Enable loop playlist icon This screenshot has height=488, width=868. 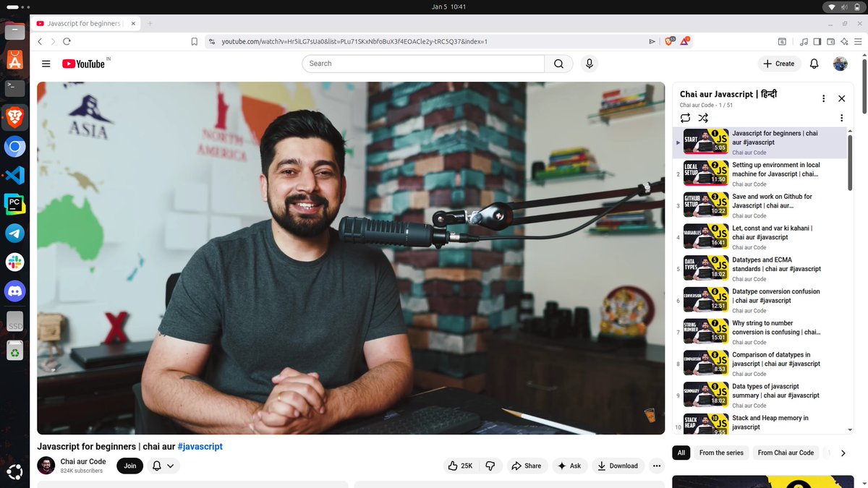point(685,118)
